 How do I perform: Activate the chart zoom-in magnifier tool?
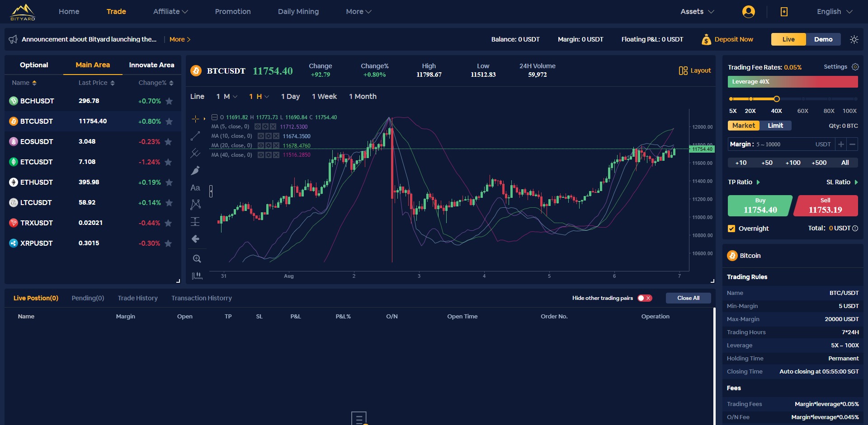[197, 258]
